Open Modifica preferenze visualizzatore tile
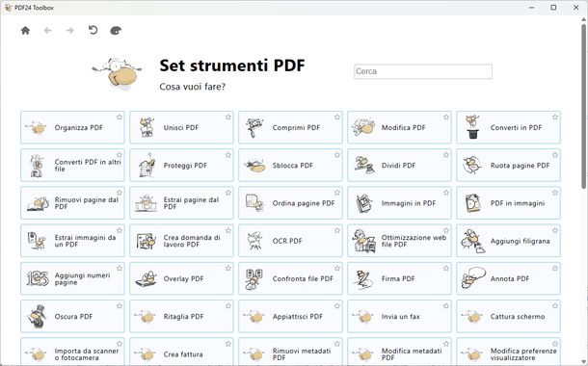 pos(509,352)
